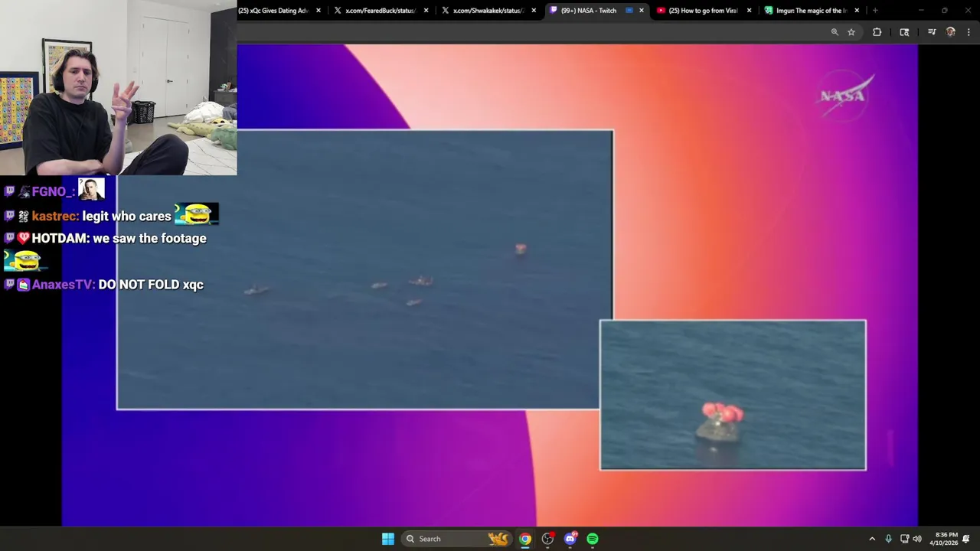
Task: Bookmark this page with the star icon
Action: 851,32
